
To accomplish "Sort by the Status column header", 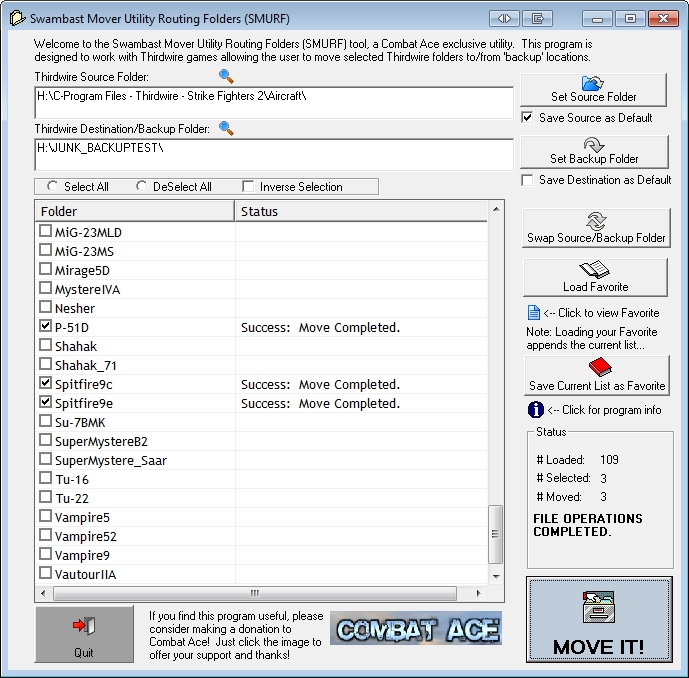I will (361, 211).
